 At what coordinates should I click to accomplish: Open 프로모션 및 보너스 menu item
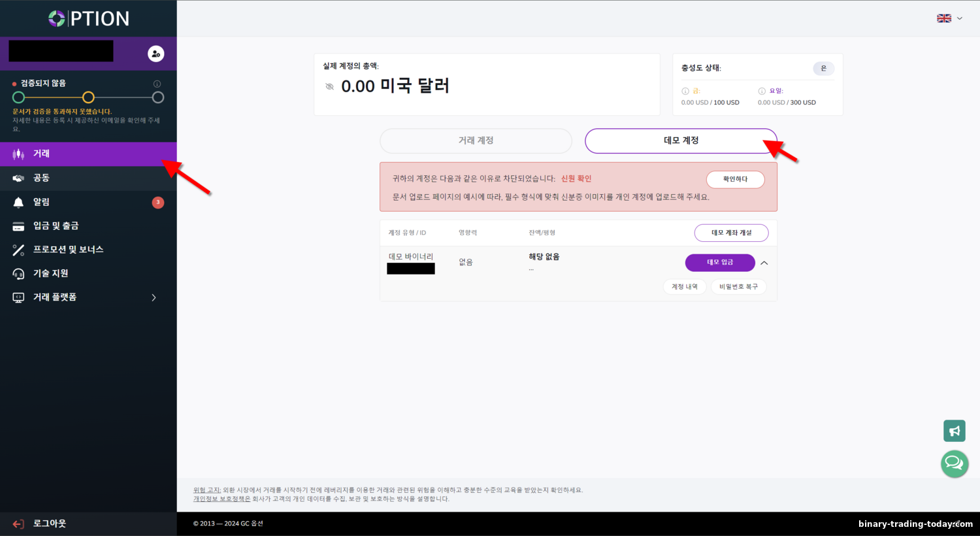pyautogui.click(x=88, y=250)
